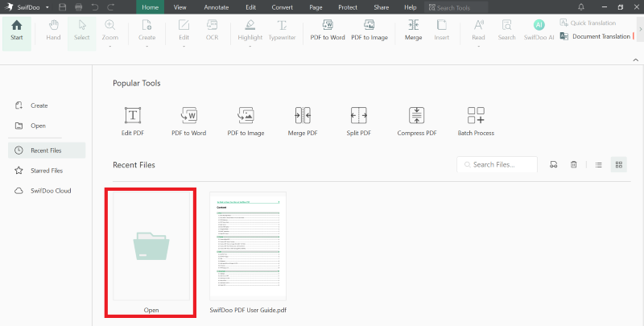This screenshot has height=326, width=644.
Task: Switch Recent Files to list view
Action: click(598, 165)
